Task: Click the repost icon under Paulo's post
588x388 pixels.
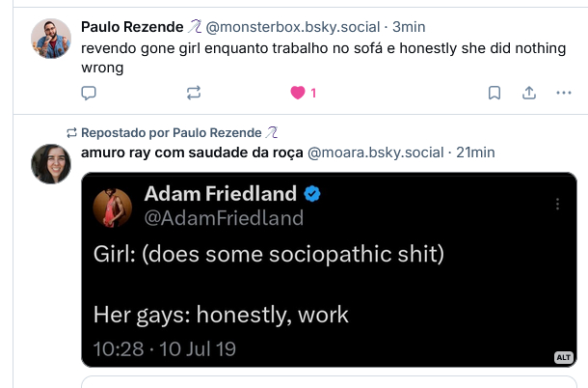Action: 193,93
